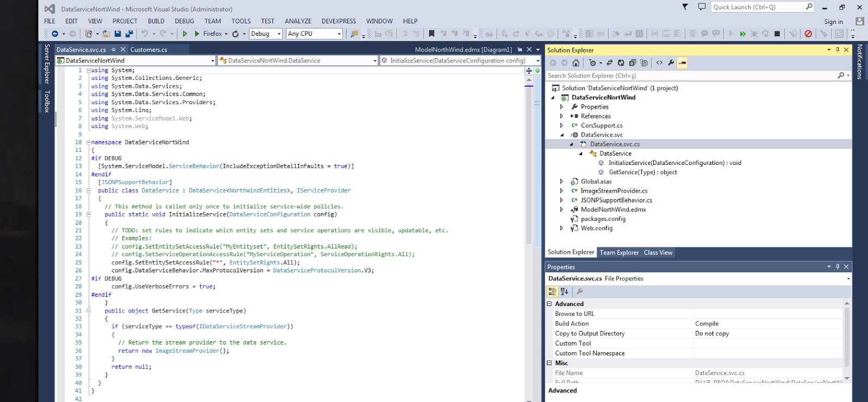Click the notifications flag icon

(x=685, y=7)
